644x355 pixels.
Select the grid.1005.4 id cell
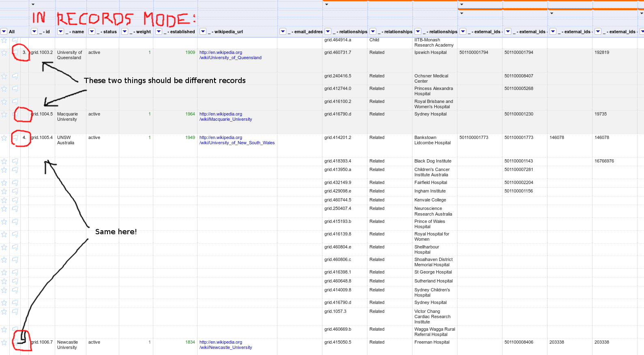click(x=42, y=138)
